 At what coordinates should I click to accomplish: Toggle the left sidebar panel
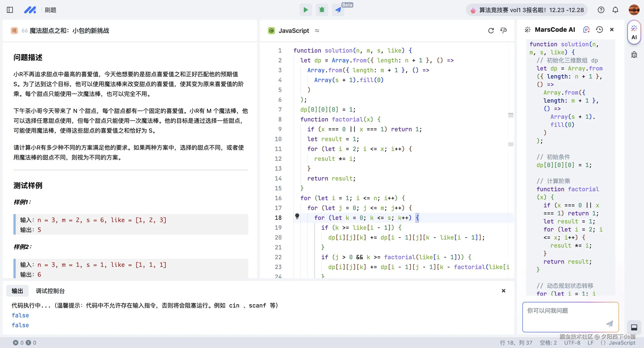pos(10,10)
